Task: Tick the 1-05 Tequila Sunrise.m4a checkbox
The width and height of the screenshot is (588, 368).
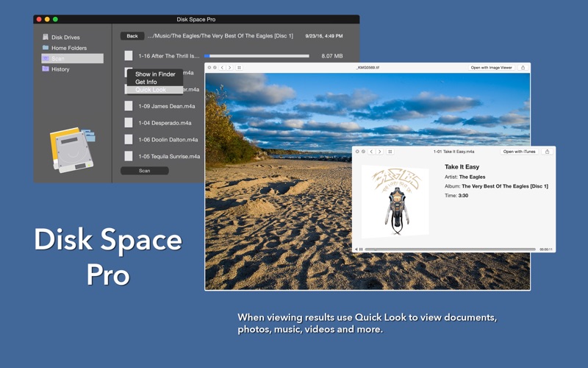Action: click(x=129, y=156)
